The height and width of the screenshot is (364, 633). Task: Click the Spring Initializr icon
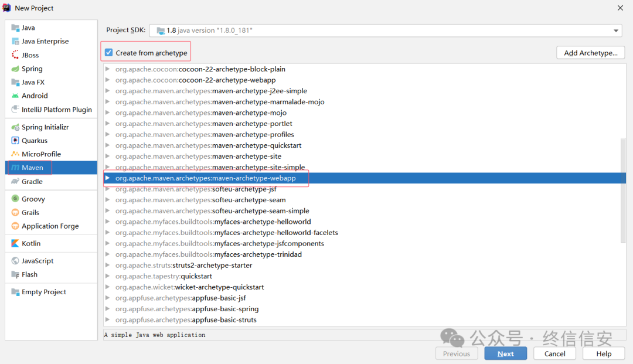15,127
